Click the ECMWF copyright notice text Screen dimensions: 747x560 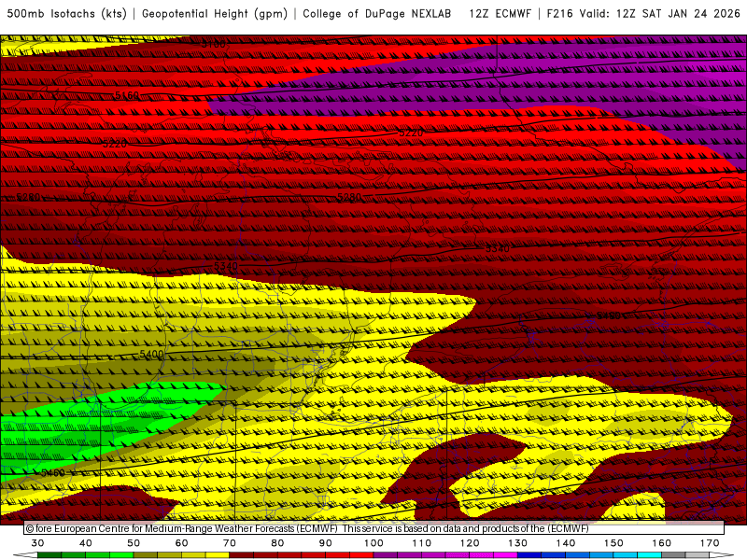pyautogui.click(x=307, y=528)
